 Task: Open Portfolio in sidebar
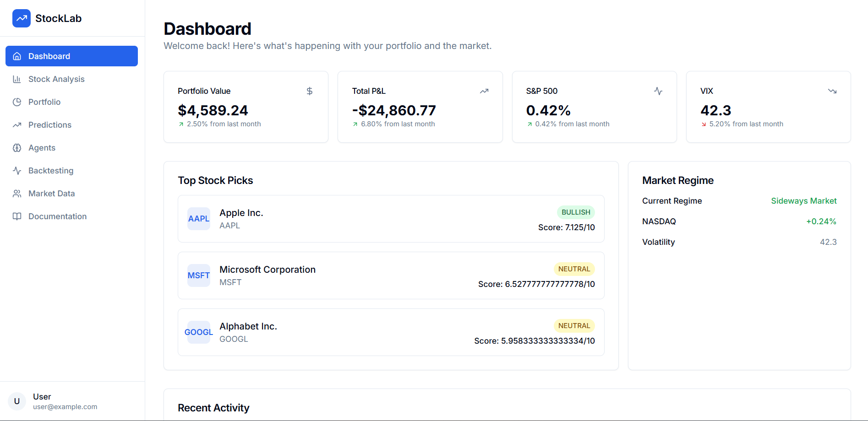click(x=71, y=102)
